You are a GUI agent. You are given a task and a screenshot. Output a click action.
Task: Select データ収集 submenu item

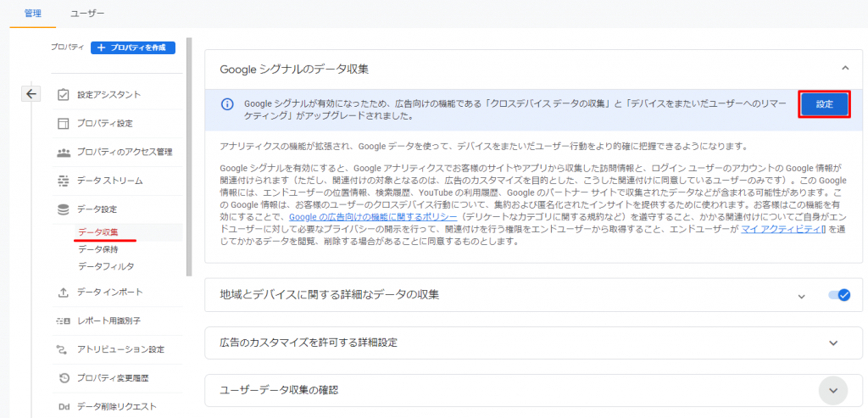click(98, 231)
